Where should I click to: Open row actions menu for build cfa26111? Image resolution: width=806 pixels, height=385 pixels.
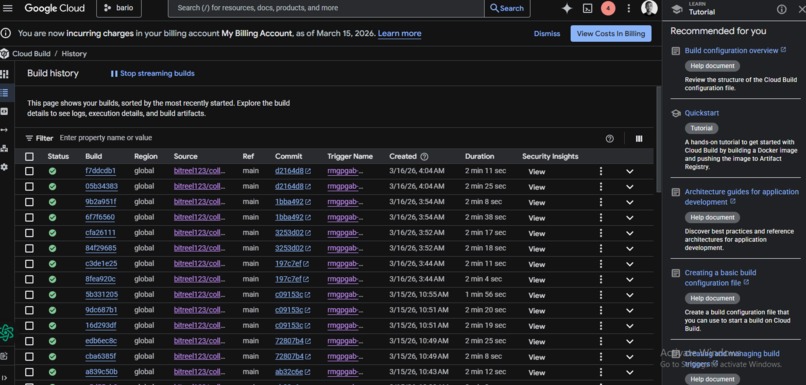600,233
